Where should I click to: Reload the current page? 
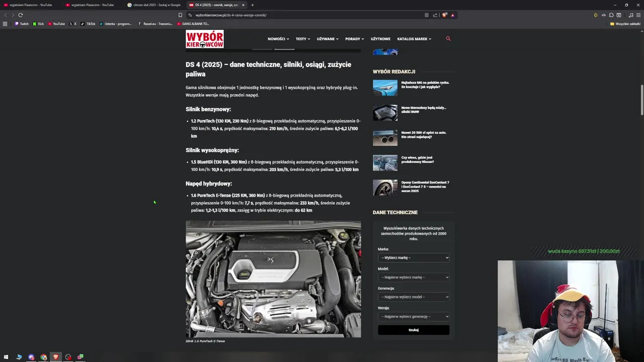[x=21, y=15]
